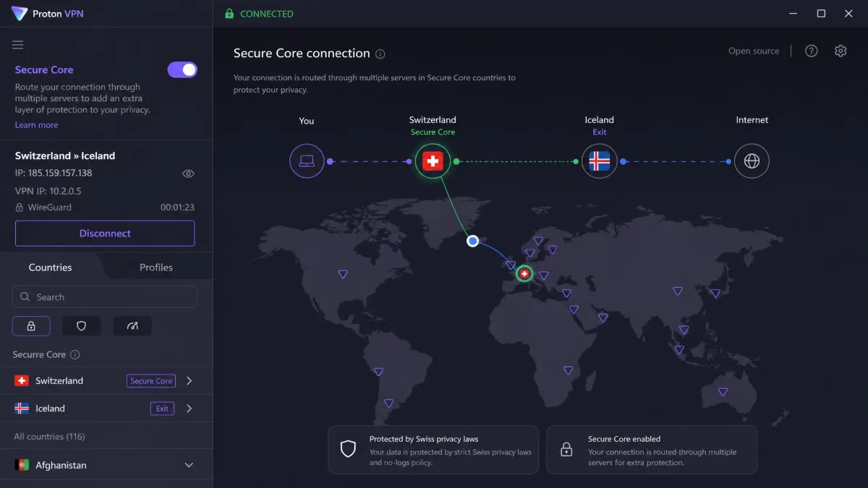Click the Switzerland Secure Core node
The image size is (868, 488).
coord(433,161)
